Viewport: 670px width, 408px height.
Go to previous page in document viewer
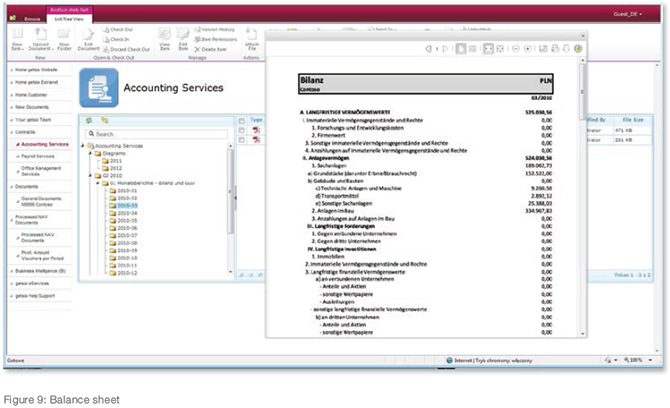429,49
